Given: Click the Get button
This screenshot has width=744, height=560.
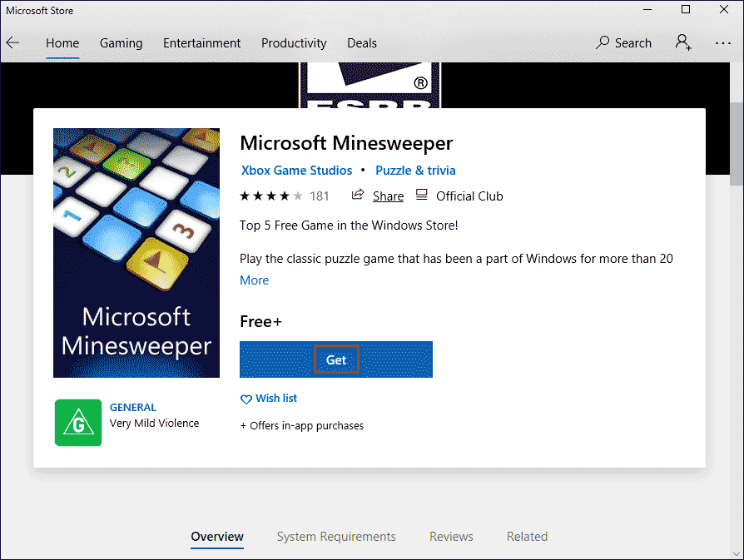Looking at the screenshot, I should 336,359.
